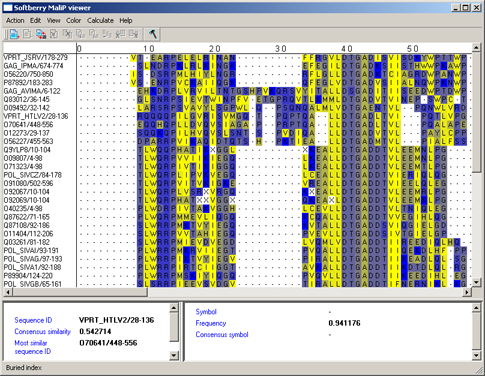Open the Edit menu
485x376 pixels.
pyautogui.click(x=35, y=20)
